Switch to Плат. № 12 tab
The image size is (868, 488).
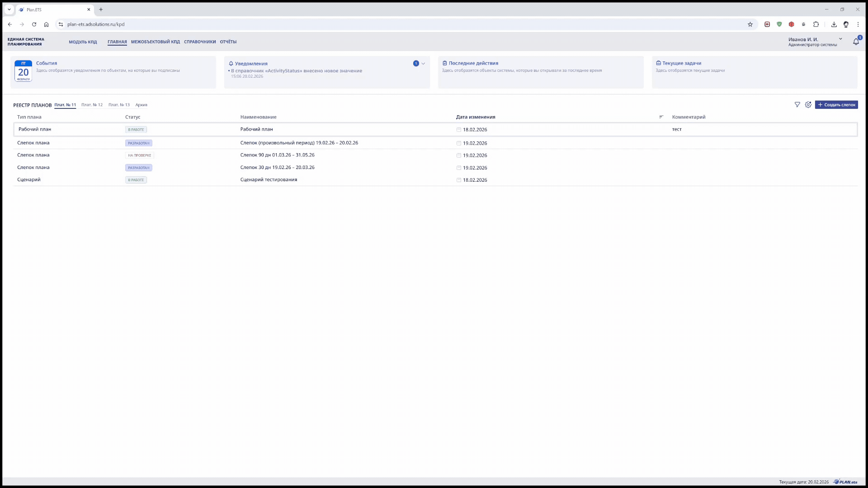click(x=92, y=105)
